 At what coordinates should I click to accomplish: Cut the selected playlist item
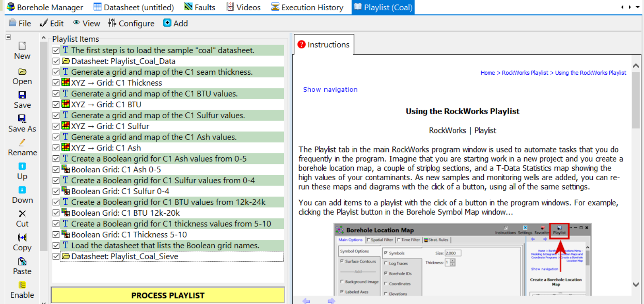coord(22,214)
